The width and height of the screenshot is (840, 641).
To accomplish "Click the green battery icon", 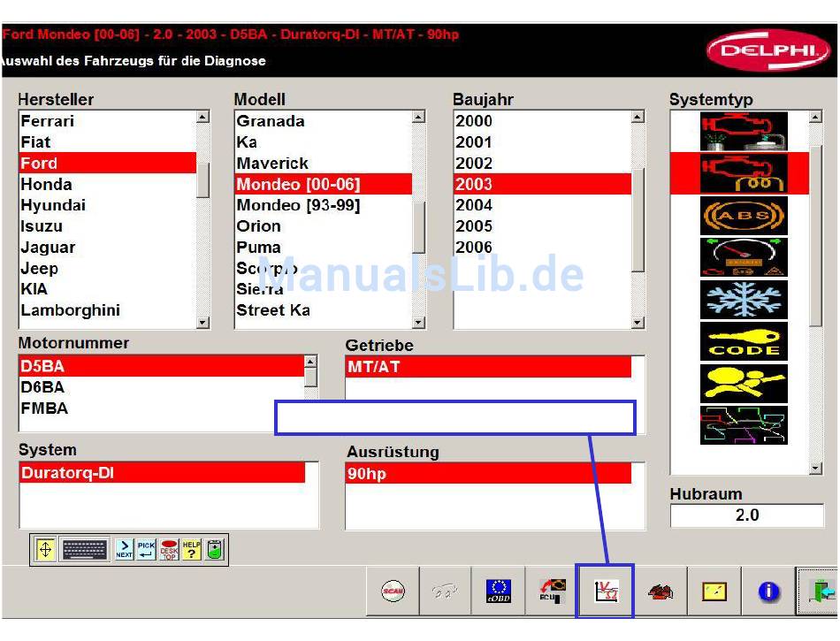I will tap(215, 549).
